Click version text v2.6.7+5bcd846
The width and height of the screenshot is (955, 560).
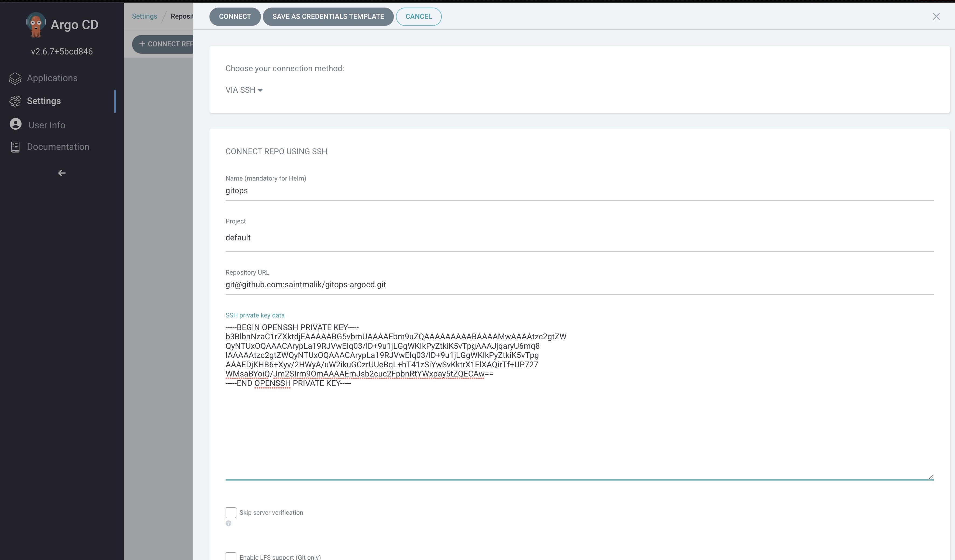click(62, 51)
